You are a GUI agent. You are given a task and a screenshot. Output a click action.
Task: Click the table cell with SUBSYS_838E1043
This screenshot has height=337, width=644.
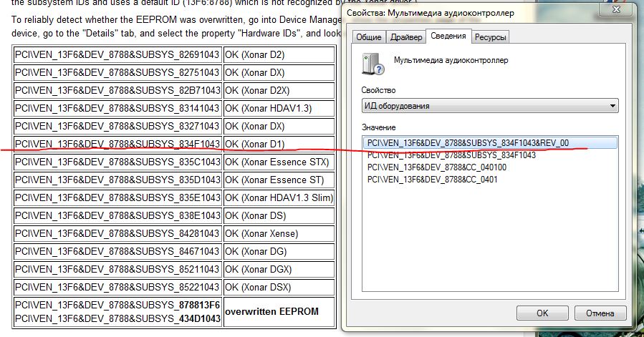(x=117, y=215)
